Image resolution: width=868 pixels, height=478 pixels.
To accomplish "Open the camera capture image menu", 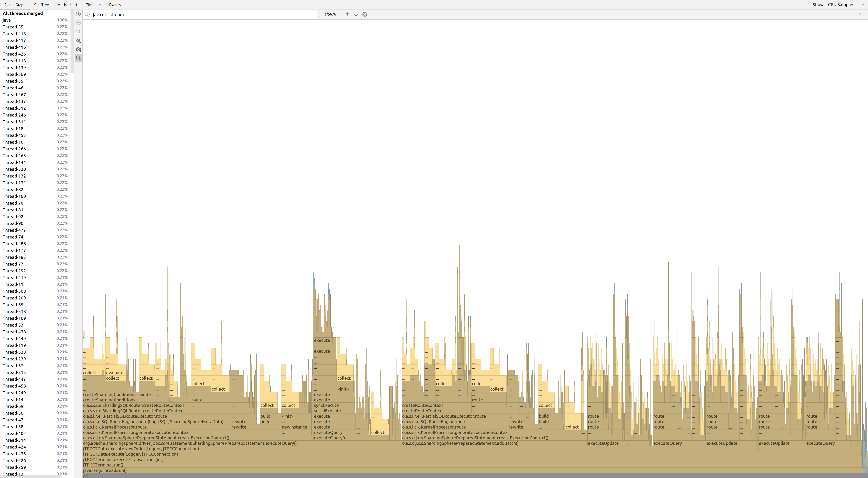I will pyautogui.click(x=78, y=49).
